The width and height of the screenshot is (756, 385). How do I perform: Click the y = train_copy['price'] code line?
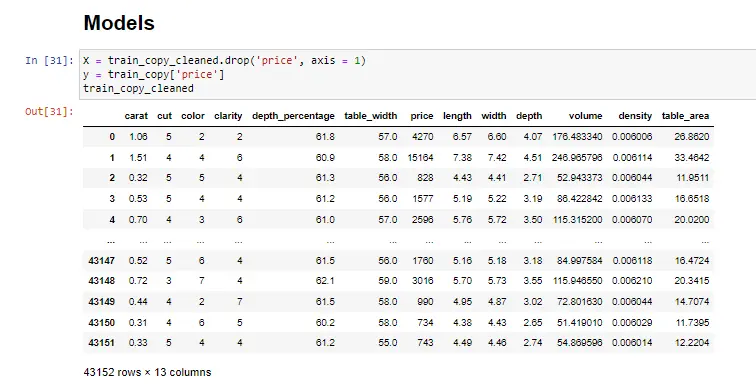[154, 75]
